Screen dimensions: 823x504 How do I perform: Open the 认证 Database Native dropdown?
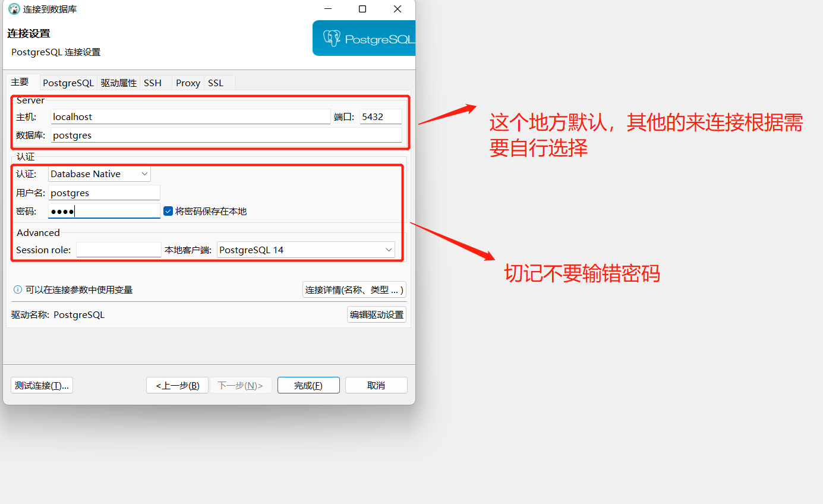click(99, 174)
